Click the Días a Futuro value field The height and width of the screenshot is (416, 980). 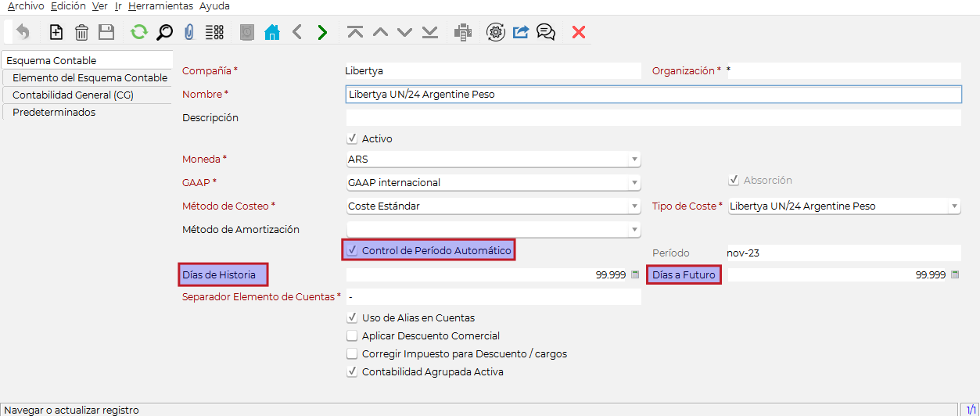838,275
